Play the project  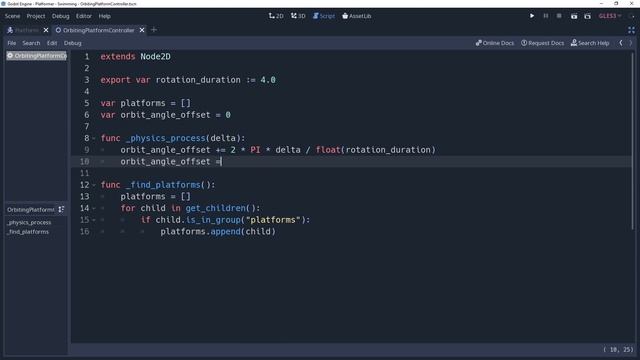click(x=532, y=16)
